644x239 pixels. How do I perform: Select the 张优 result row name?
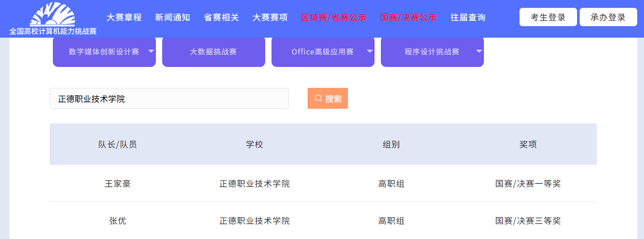coord(118,221)
